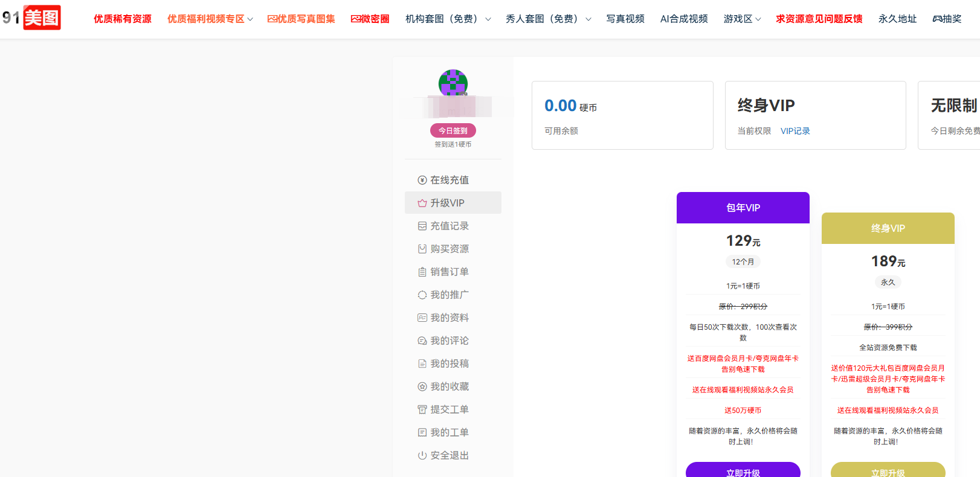Click the gamepad icon beside 抽奖
Image resolution: width=980 pixels, height=477 pixels.
[x=937, y=19]
